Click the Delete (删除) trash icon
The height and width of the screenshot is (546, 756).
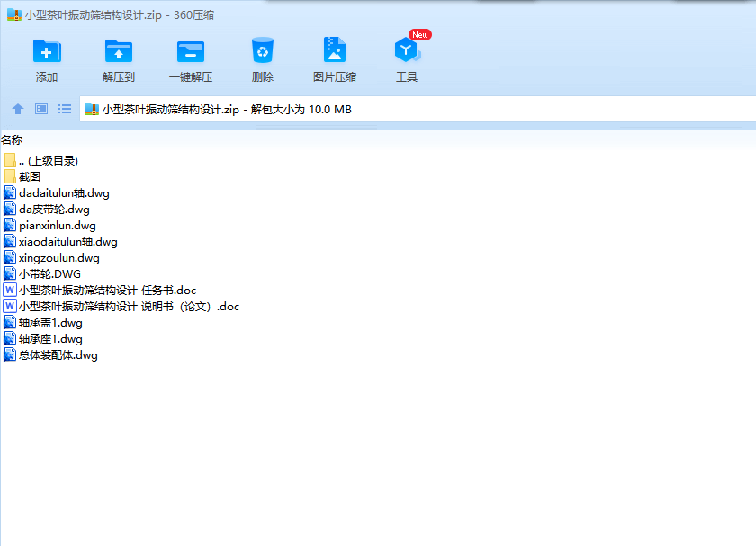point(263,50)
